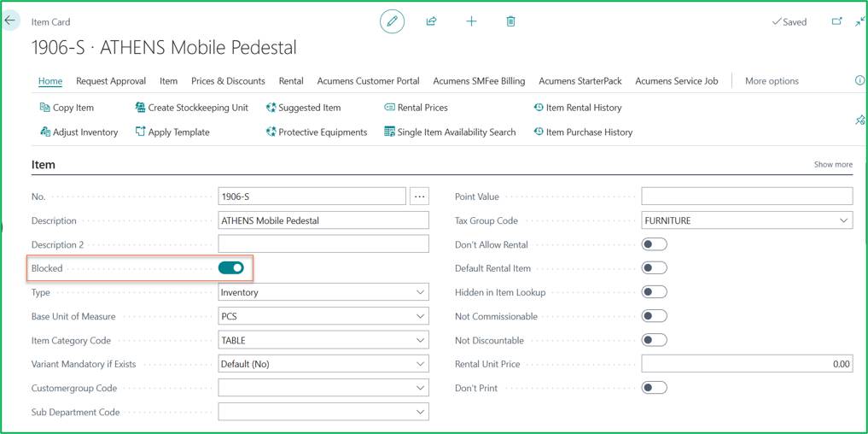Click the Item Card caption
The width and height of the screenshot is (868, 434).
[51, 22]
